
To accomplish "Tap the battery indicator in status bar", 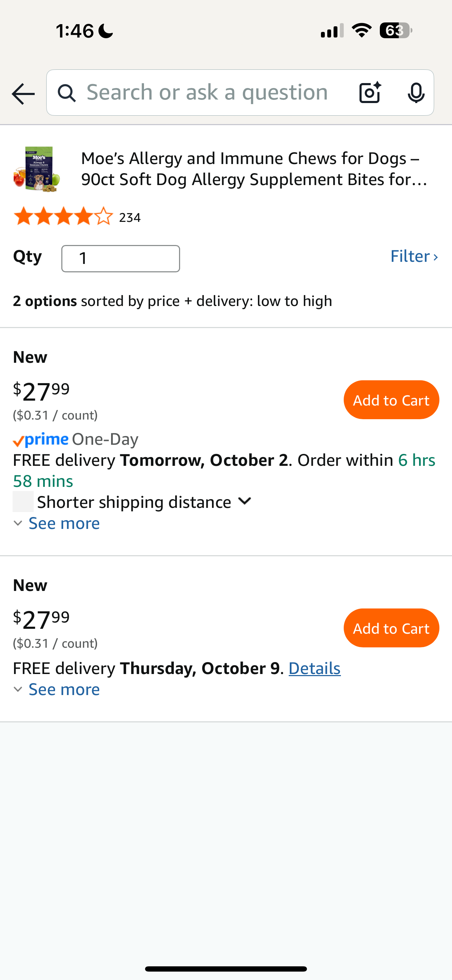I will coord(395,30).
